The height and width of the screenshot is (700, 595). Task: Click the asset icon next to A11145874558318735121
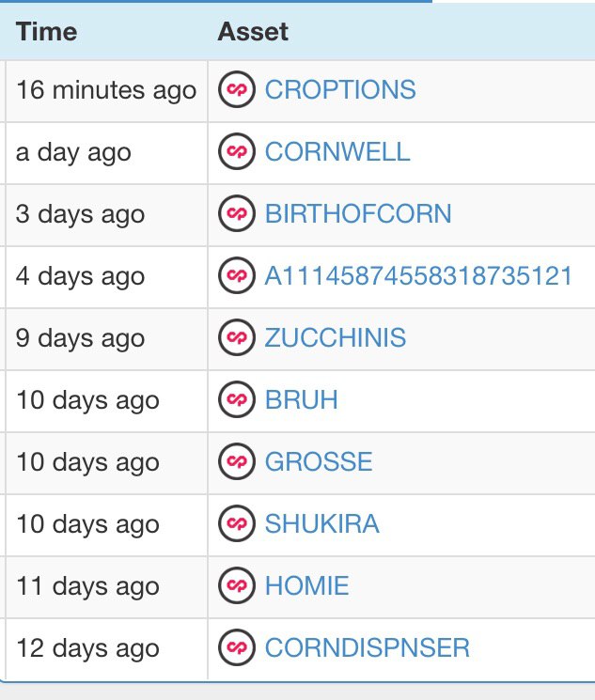pos(237,275)
